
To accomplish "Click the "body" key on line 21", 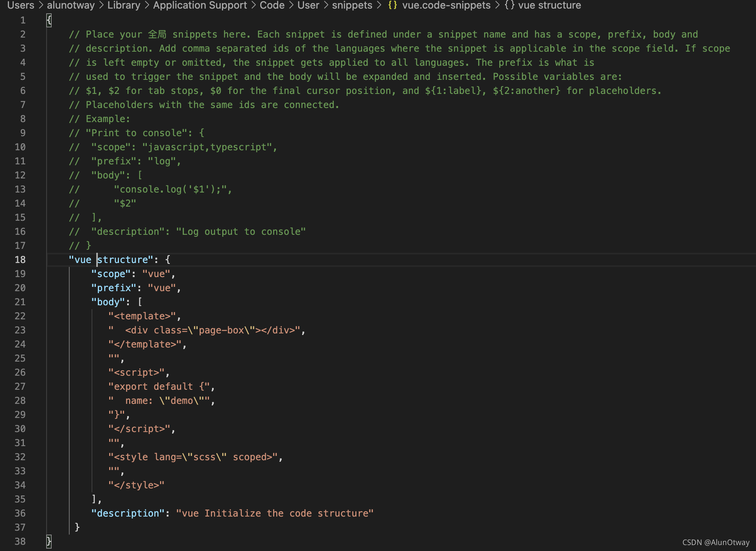I will click(x=108, y=302).
